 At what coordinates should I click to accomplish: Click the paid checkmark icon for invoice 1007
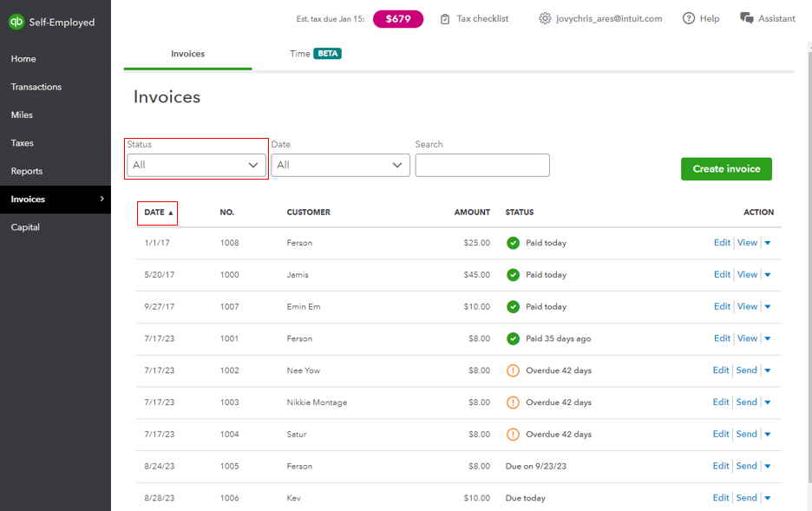click(513, 307)
